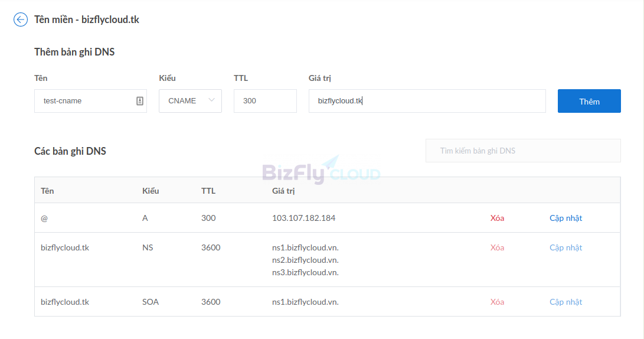Image resolution: width=644 pixels, height=339 pixels.
Task: Click bizflycloud.tk name in the SOA row
Action: click(x=65, y=302)
